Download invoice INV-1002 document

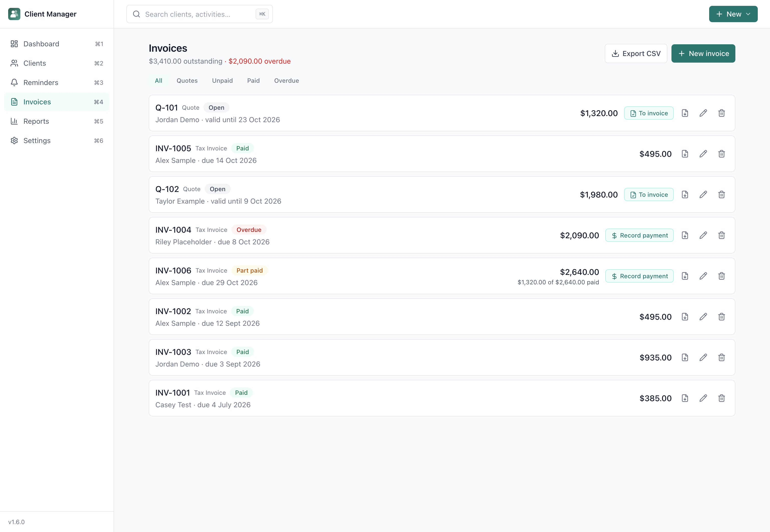pos(685,317)
